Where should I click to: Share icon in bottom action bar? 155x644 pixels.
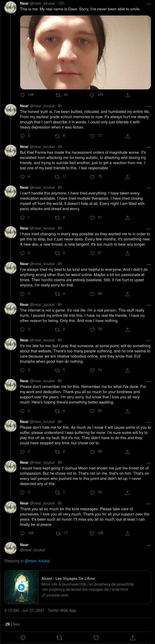[x=133, y=638]
